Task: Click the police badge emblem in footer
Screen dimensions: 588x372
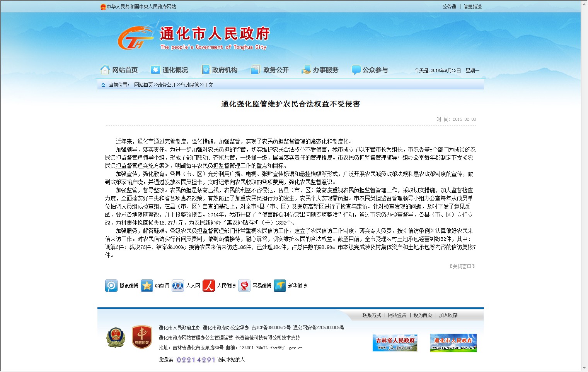Action: [x=116, y=337]
